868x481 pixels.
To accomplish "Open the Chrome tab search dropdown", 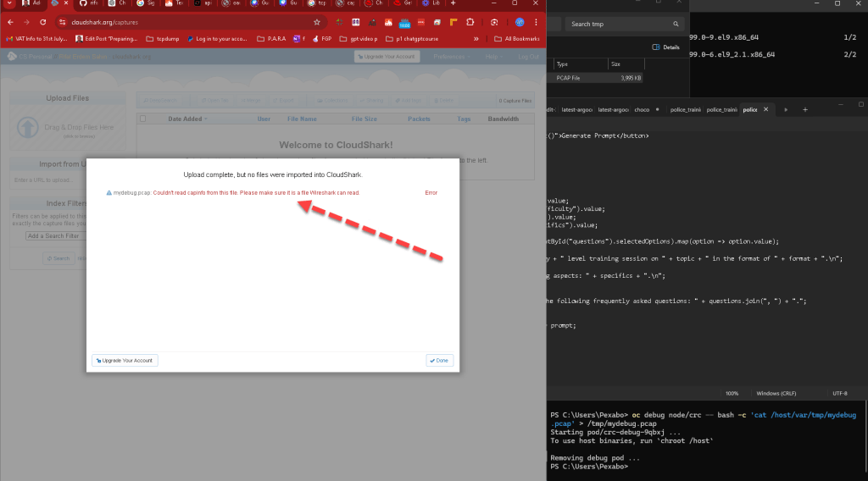I will click(9, 3).
